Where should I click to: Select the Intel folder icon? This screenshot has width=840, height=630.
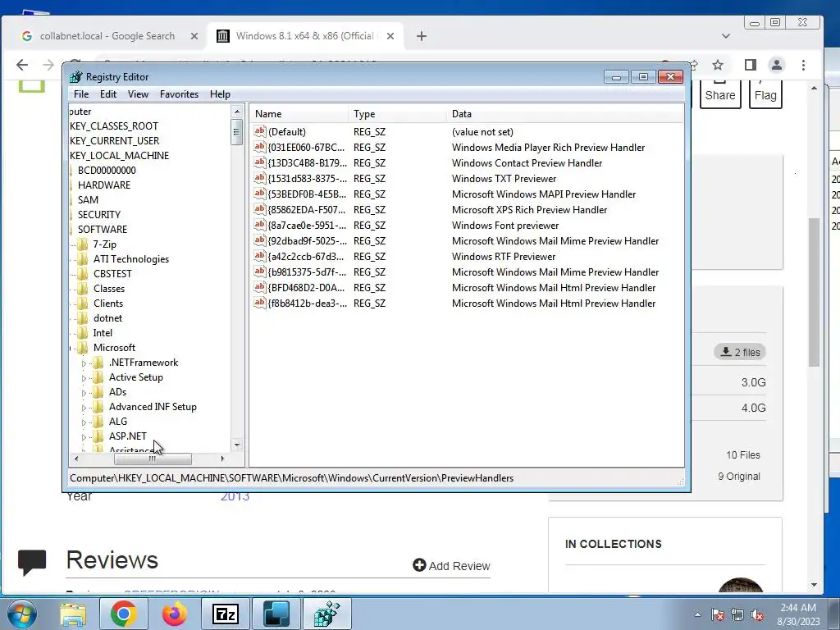(83, 333)
